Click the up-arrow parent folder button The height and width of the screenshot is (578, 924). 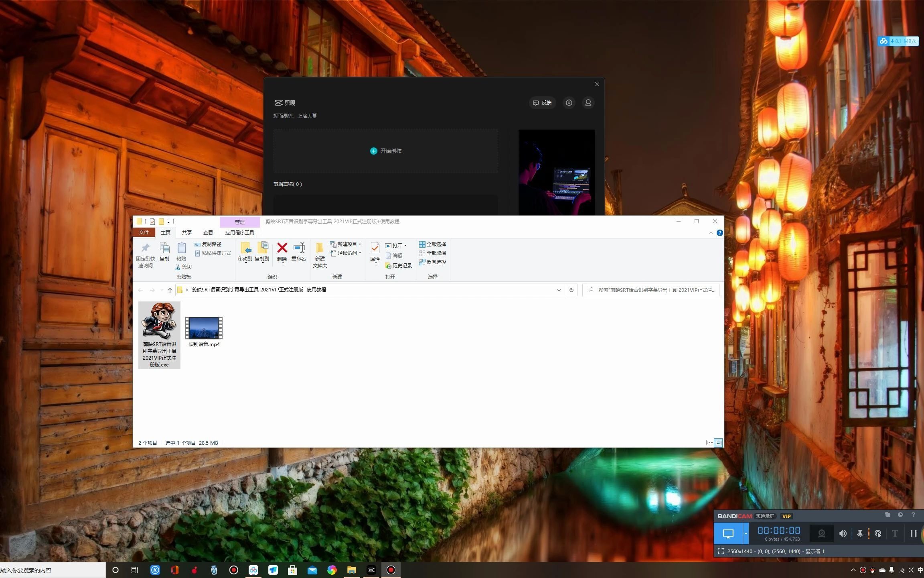point(170,290)
